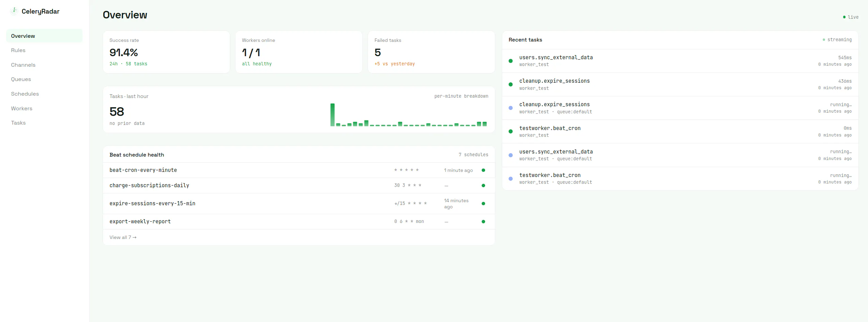Viewport: 868px width, 322px height.
Task: Open the running users.sync_external_data task
Action: [x=680, y=155]
